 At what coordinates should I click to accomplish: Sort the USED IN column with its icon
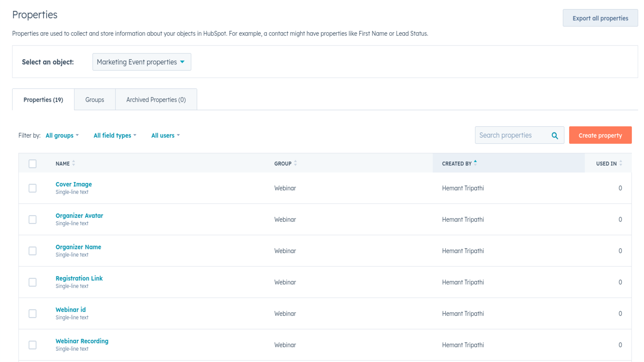621,164
